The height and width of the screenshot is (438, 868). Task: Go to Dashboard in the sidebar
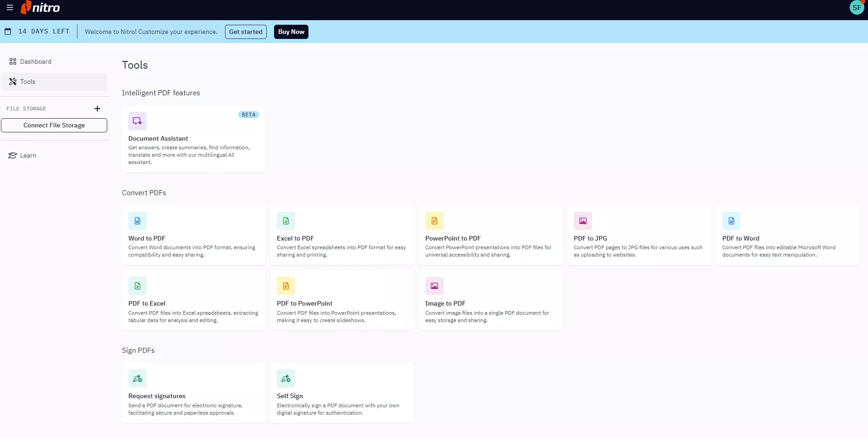(x=54, y=61)
